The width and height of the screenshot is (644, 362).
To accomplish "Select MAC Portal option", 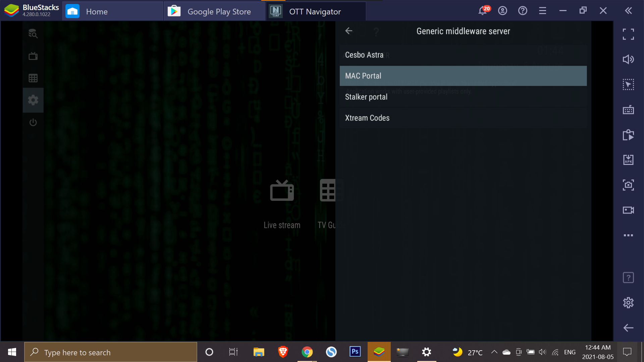I will pyautogui.click(x=463, y=76).
